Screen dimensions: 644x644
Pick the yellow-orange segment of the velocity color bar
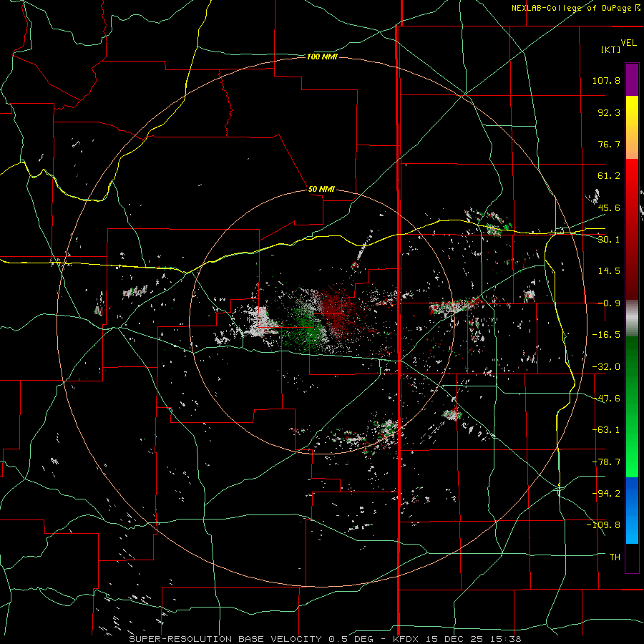(x=632, y=127)
